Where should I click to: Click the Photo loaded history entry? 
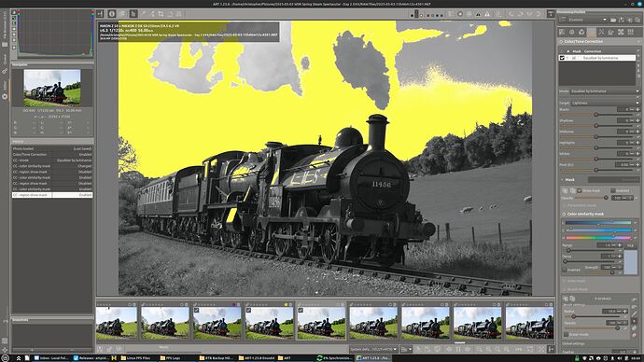click(x=52, y=148)
